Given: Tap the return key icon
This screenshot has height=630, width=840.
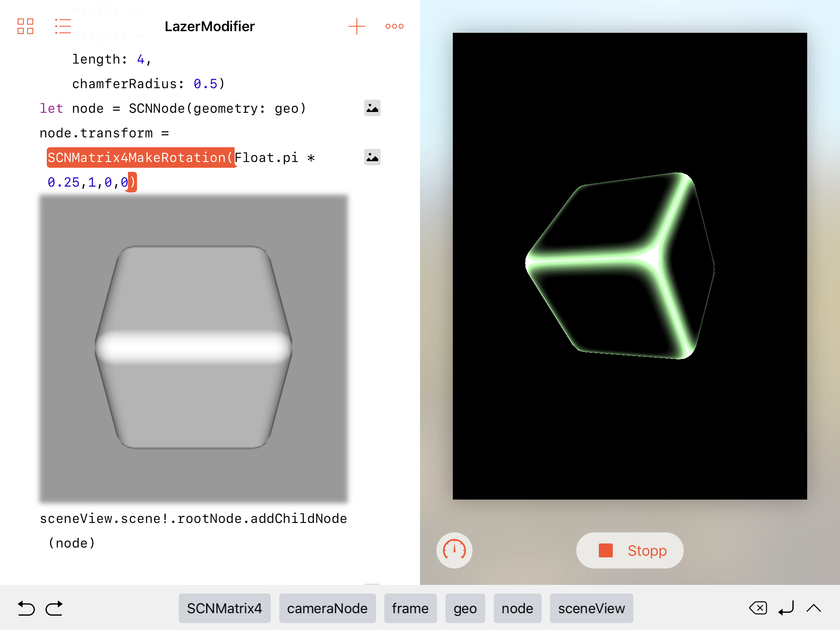Looking at the screenshot, I should (786, 608).
